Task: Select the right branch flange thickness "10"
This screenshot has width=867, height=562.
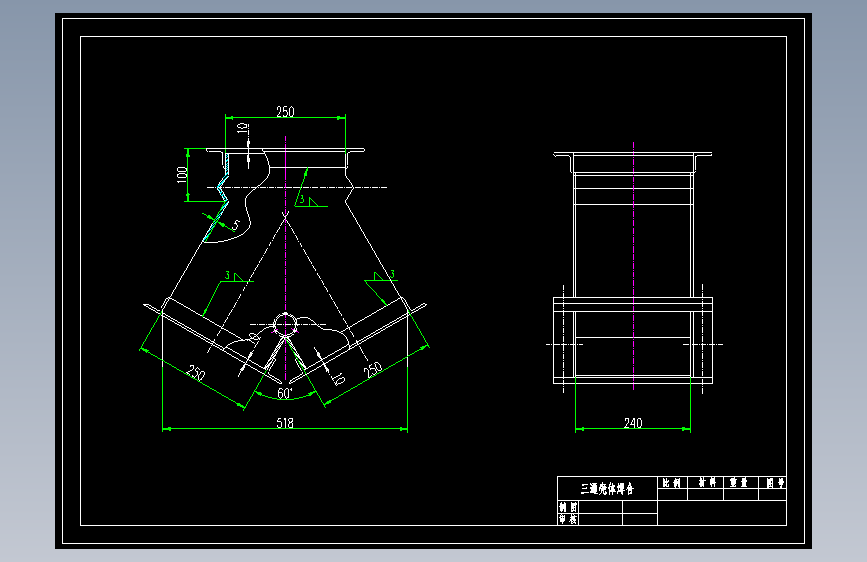Action: click(338, 378)
